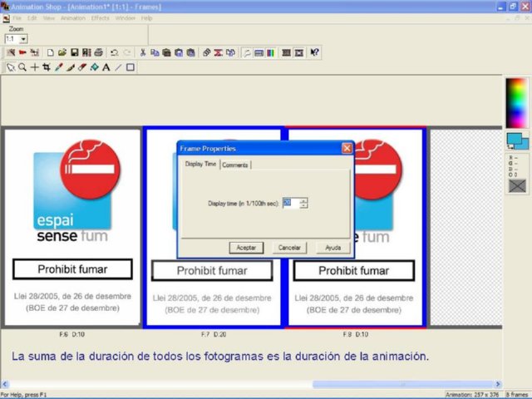Viewport: 532px width, 399px height.
Task: Select the frame F:6 thumbnail
Action: [x=72, y=227]
